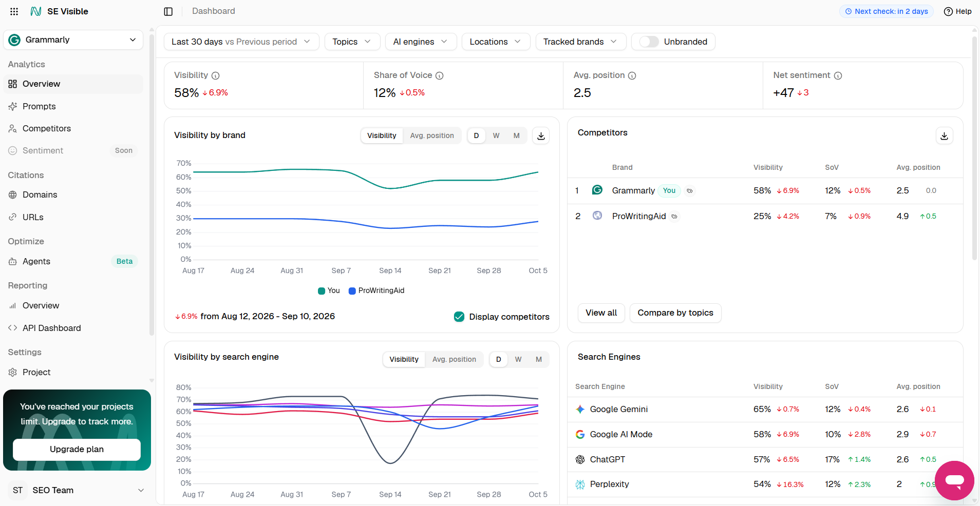Click the ProWritingAid legend color swatch
980x506 pixels.
(352, 291)
